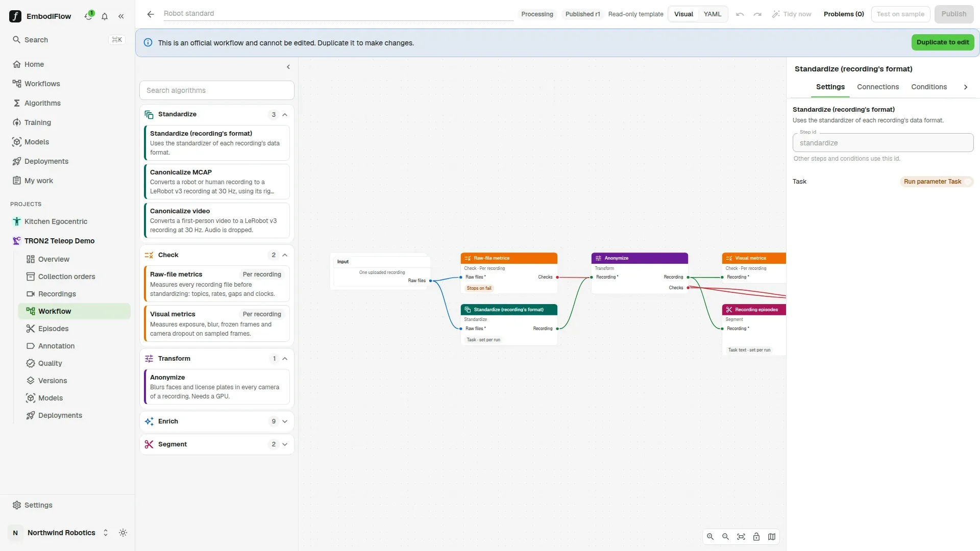
Task: Click Duplicate to edit
Action: [942, 42]
